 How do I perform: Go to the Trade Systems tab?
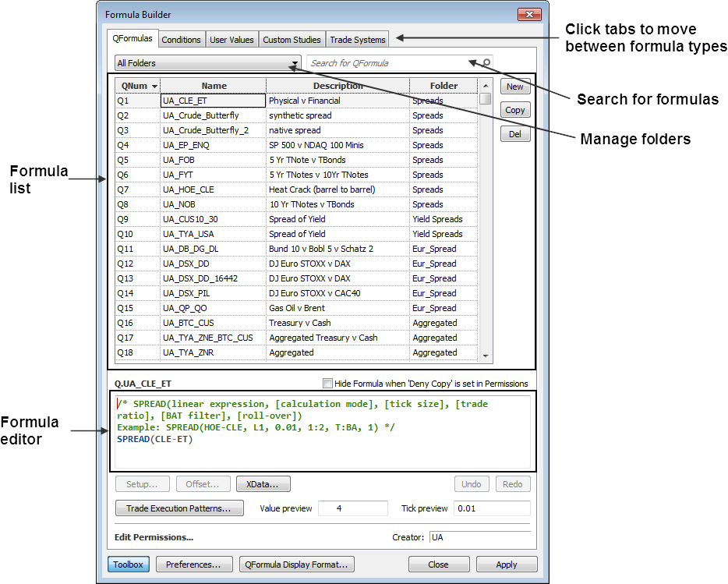357,40
